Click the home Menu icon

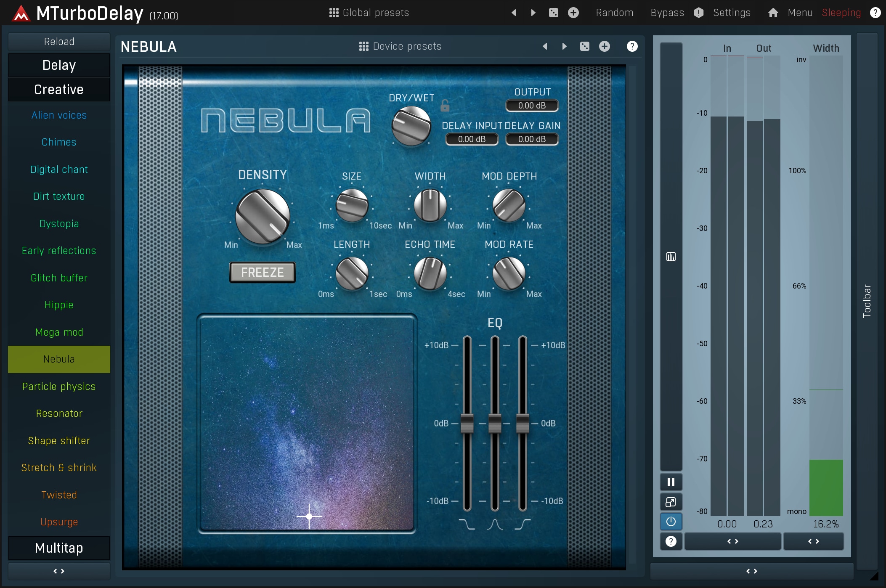click(773, 13)
